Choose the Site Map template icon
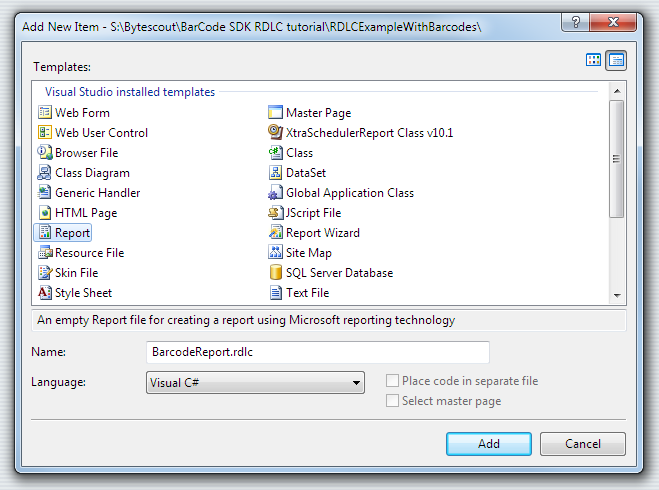This screenshot has width=659, height=490. pyautogui.click(x=275, y=253)
